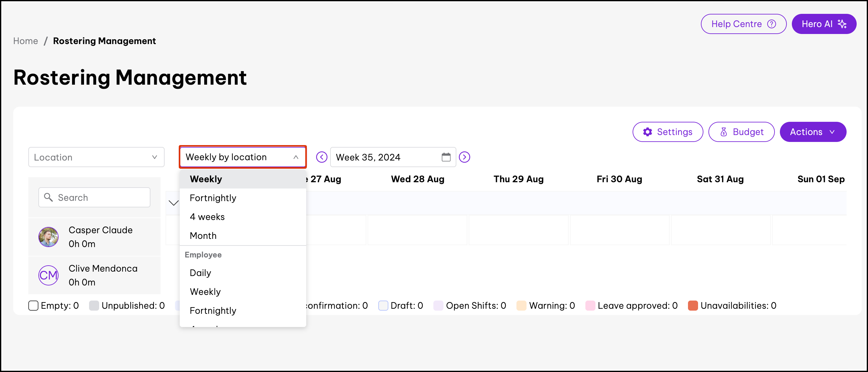Expand the Actions dropdown button
Viewport: 868px width, 372px height.
coord(812,132)
